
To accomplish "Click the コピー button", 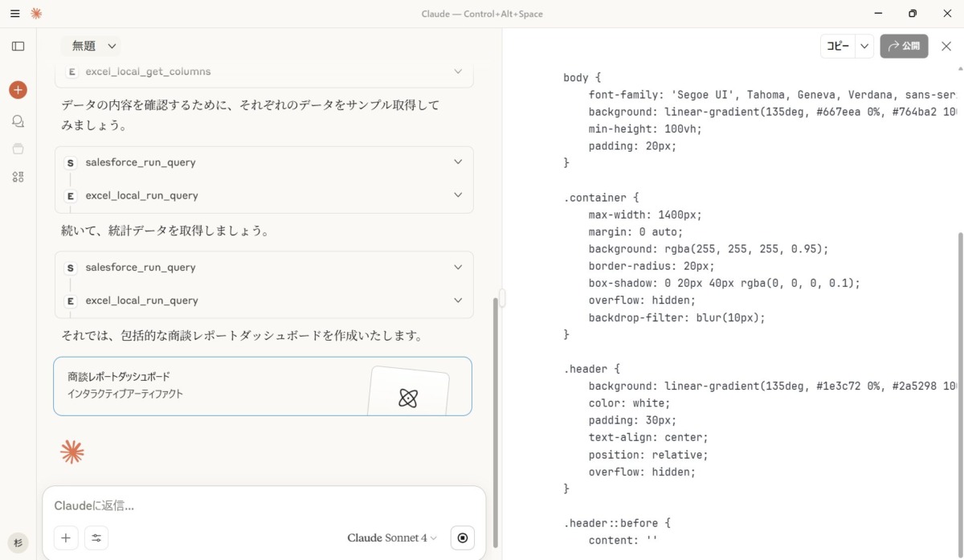I will 838,47.
